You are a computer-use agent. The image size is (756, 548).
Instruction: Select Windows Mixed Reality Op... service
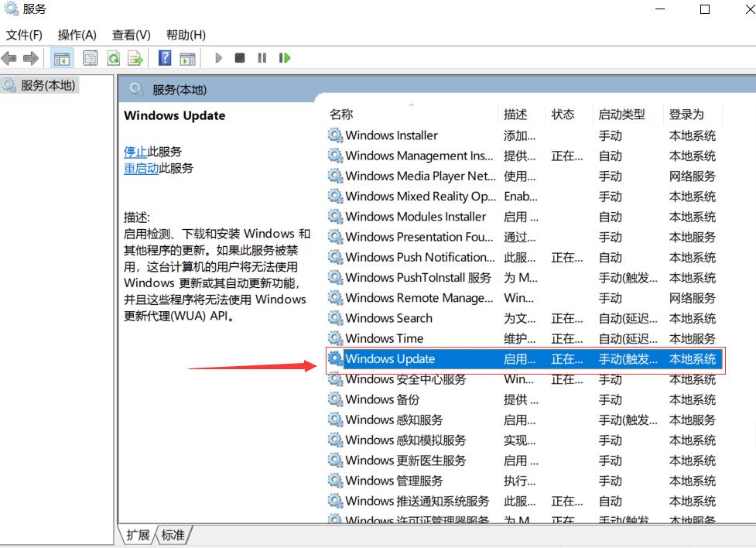click(x=525, y=197)
